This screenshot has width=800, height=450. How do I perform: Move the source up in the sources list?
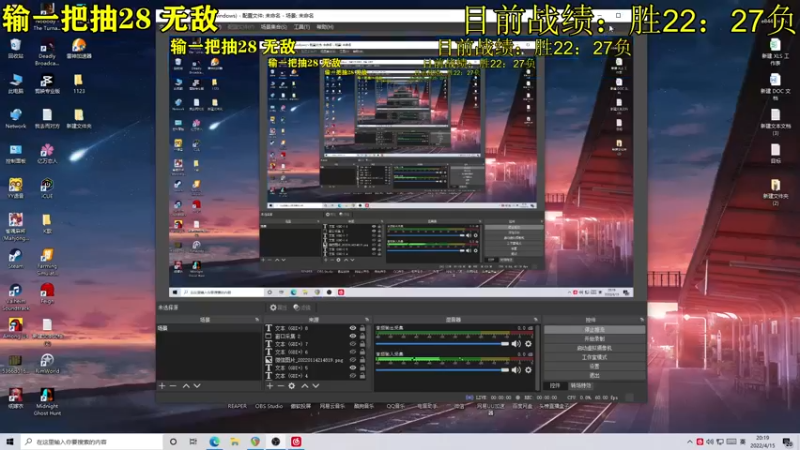[x=305, y=386]
